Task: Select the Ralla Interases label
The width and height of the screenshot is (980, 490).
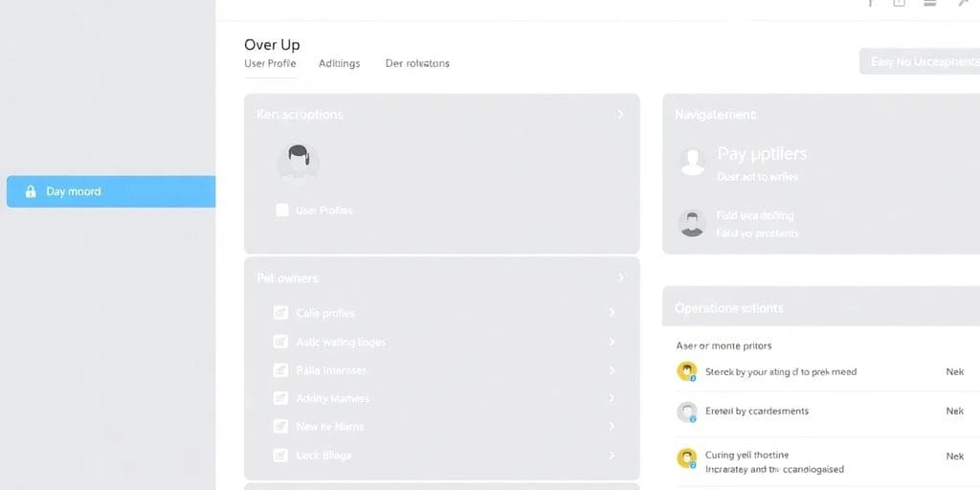Action: (x=331, y=370)
